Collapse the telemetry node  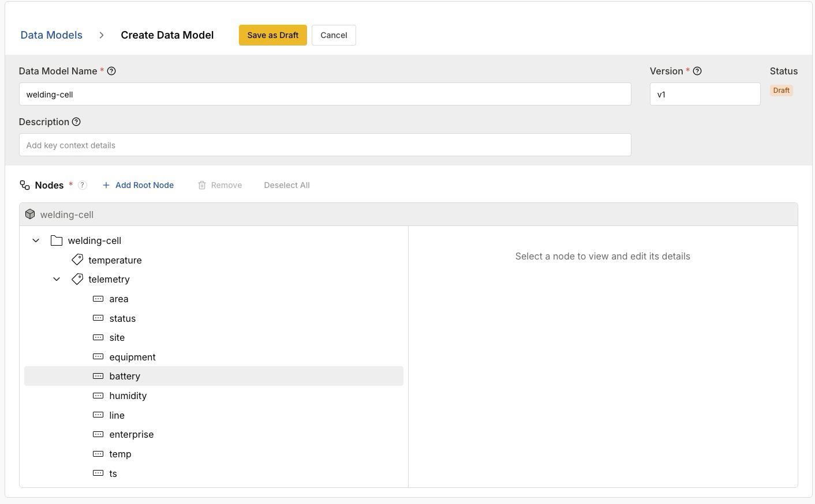pos(57,279)
